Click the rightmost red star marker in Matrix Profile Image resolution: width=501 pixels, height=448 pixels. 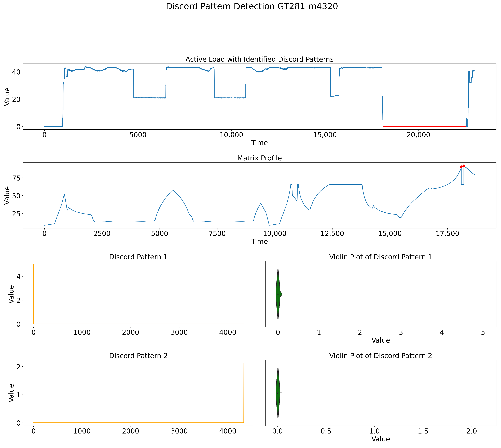pos(464,166)
